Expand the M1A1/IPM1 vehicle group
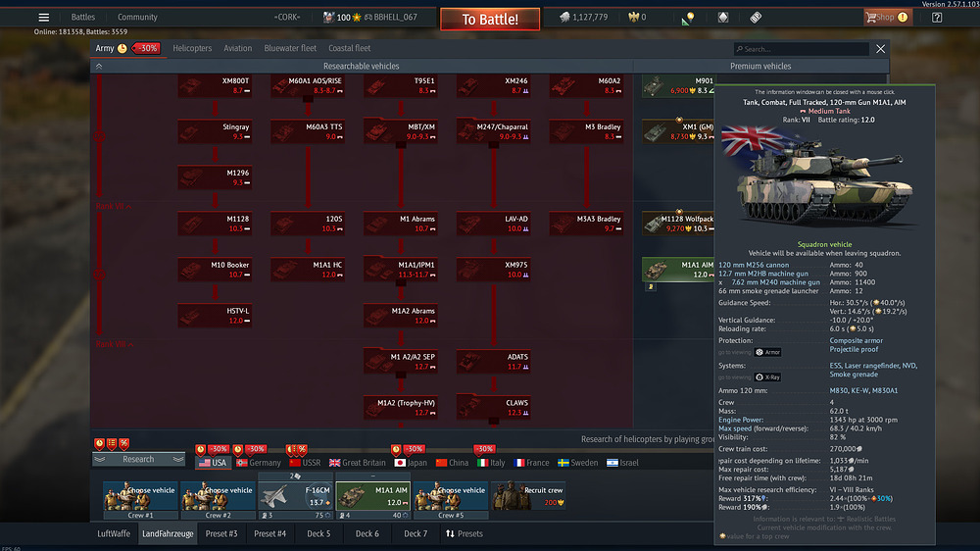980x551 pixels. click(400, 270)
